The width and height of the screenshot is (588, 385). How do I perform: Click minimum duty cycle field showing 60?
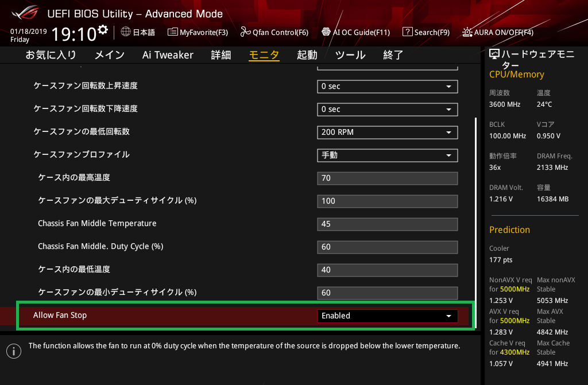[388, 293]
